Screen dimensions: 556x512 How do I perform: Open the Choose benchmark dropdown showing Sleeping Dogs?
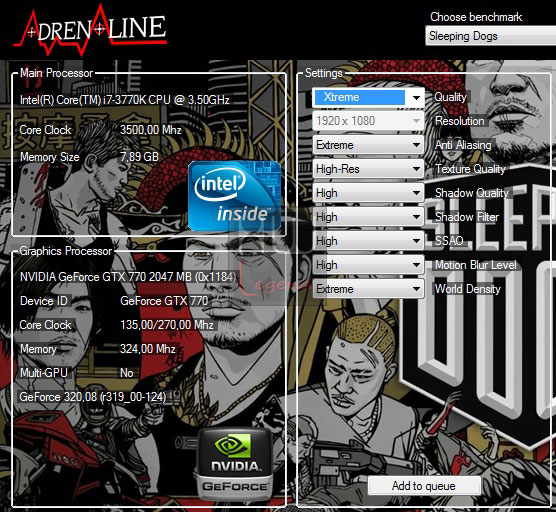(491, 36)
